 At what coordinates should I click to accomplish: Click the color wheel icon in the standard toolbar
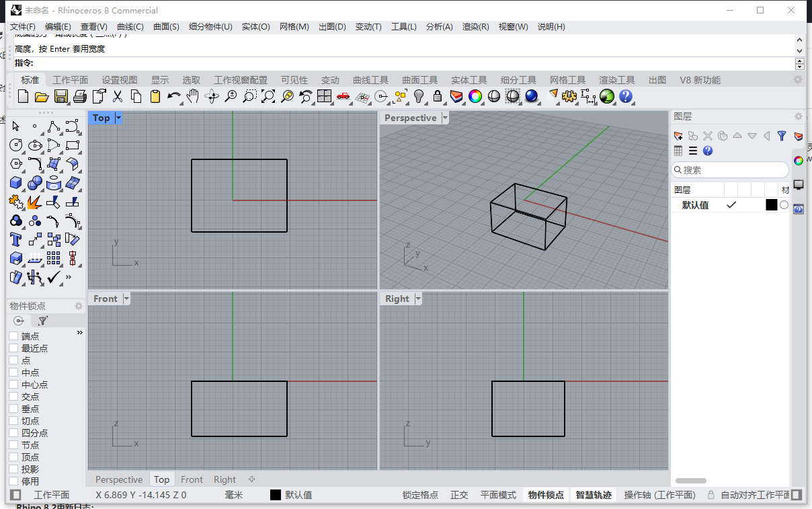click(475, 96)
